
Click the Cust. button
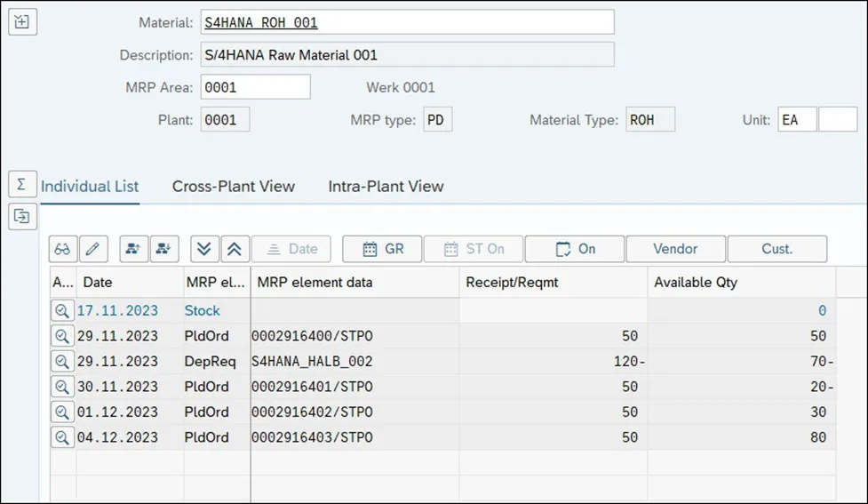coord(776,249)
